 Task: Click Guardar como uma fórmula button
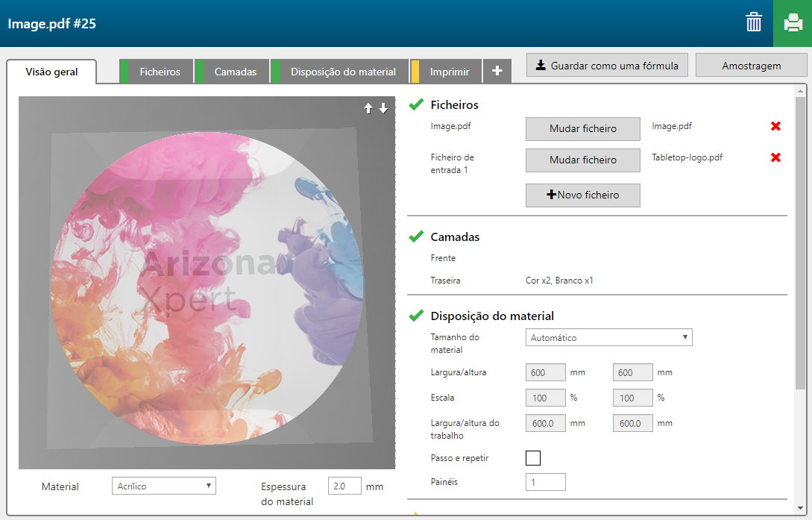coord(607,65)
